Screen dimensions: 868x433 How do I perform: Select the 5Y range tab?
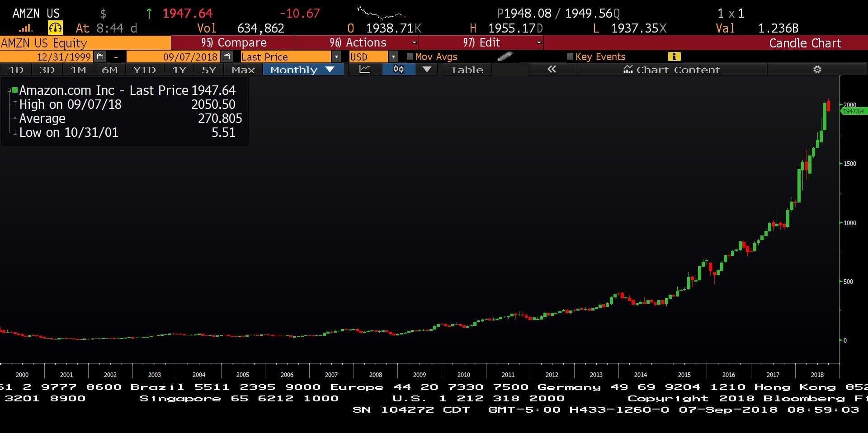pos(209,70)
